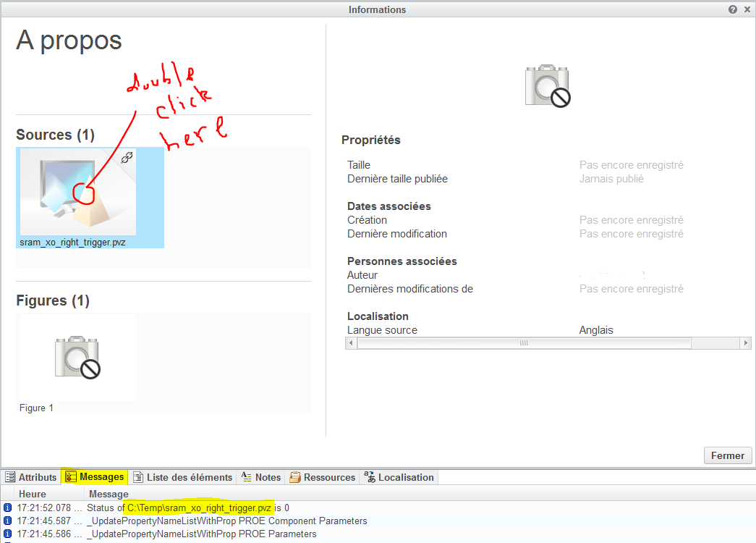Click the Sources (1) heading

[56, 135]
